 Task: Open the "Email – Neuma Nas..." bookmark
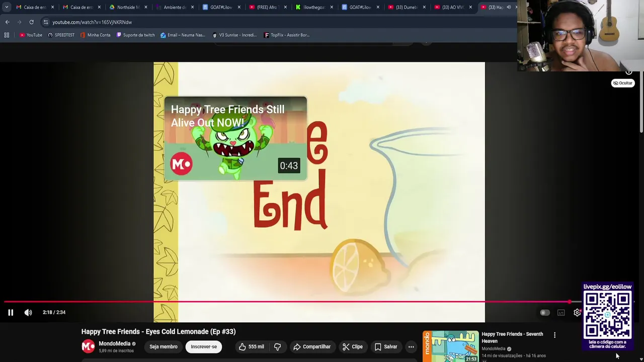click(183, 35)
